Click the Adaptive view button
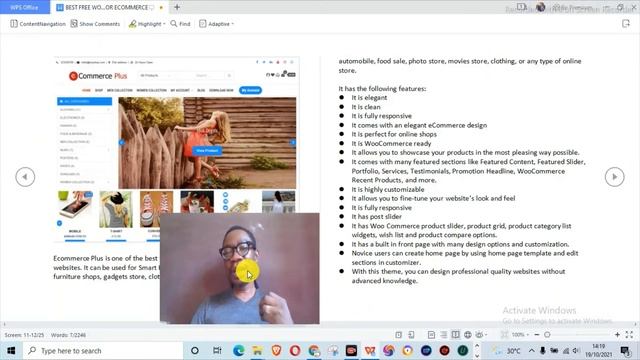Screen dimensions: 640x360 [214, 24]
